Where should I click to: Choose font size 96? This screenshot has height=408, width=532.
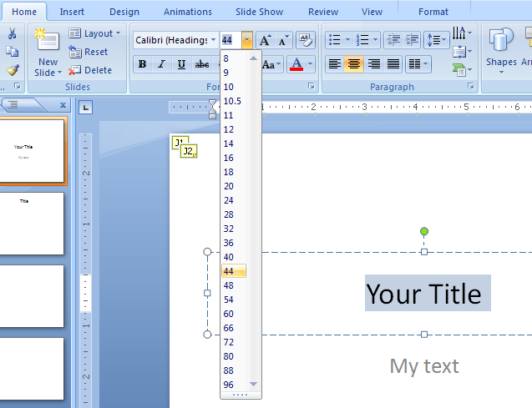point(234,385)
